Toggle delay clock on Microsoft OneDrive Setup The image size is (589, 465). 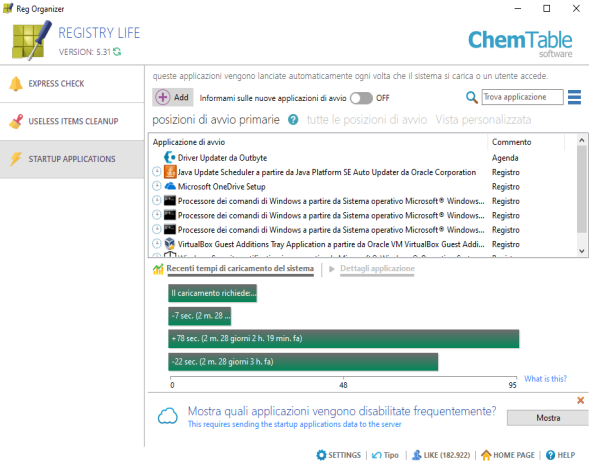click(157, 186)
